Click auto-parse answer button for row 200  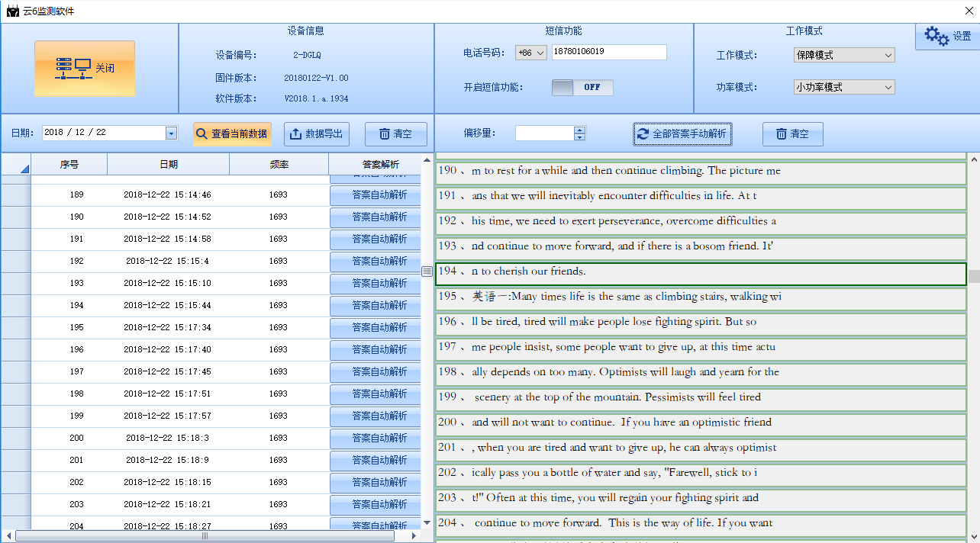coord(375,438)
